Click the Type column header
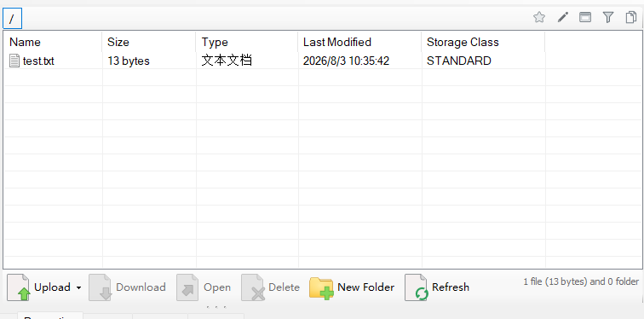The image size is (644, 319). 246,42
